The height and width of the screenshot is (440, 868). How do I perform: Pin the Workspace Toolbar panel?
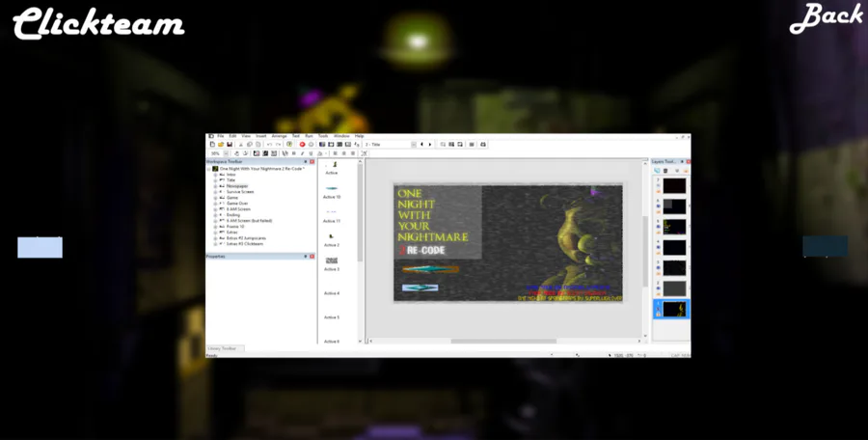[305, 161]
